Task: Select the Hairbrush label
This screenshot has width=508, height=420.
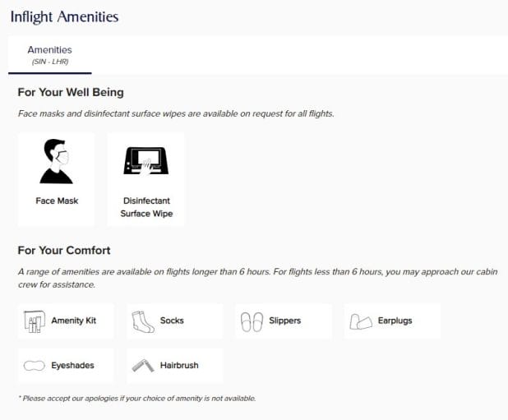Action: coord(179,365)
